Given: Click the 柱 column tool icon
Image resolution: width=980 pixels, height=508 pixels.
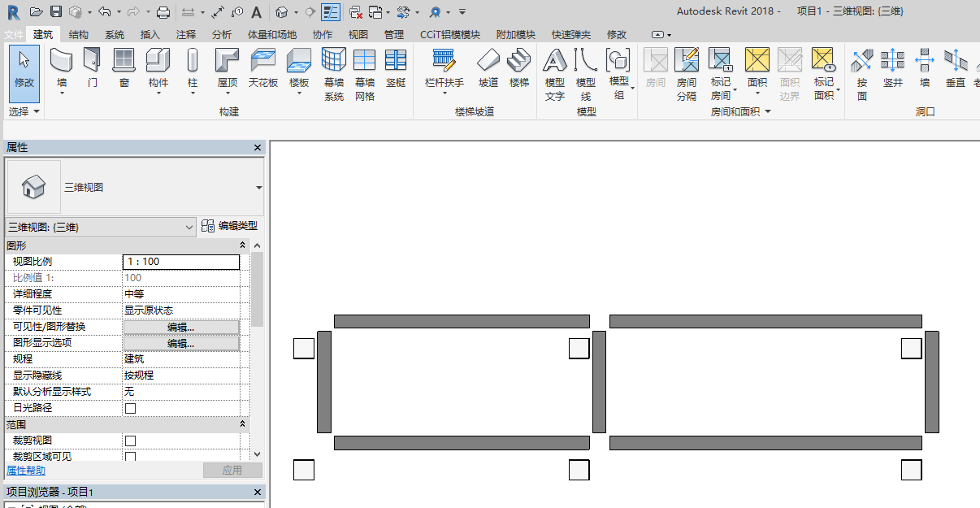Looking at the screenshot, I should [x=193, y=60].
